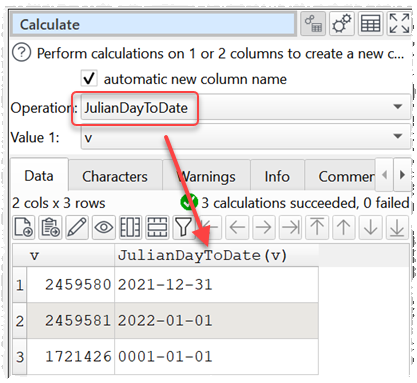The height and width of the screenshot is (383, 417).
Task: Click the funnel filter icon
Action: pos(183,227)
